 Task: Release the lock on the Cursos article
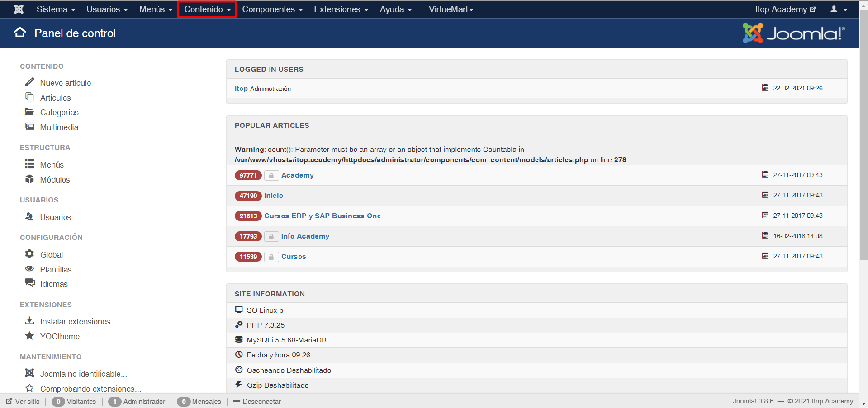click(x=271, y=257)
